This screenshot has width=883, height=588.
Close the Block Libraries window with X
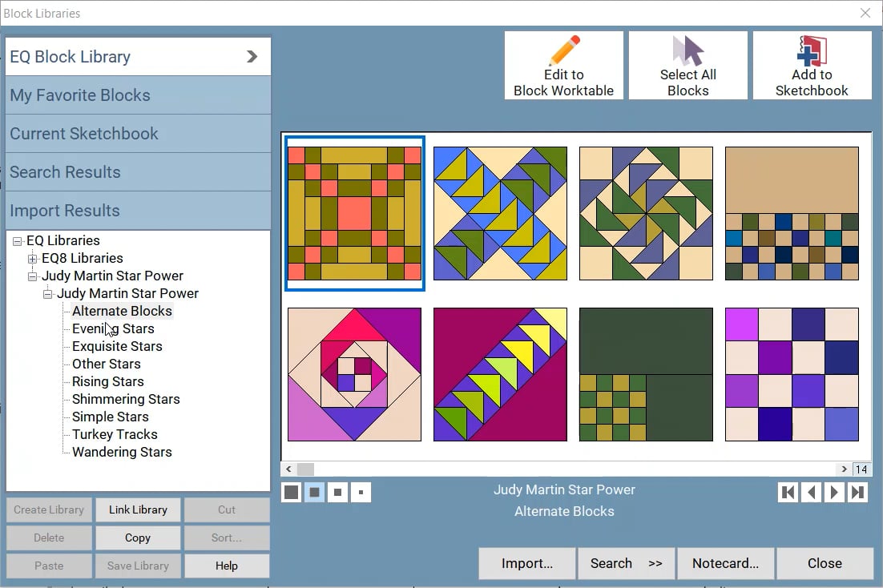[865, 13]
